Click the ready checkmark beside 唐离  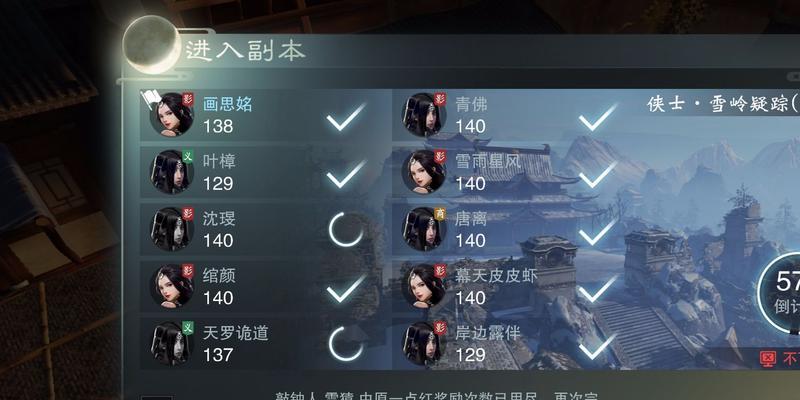point(598,231)
